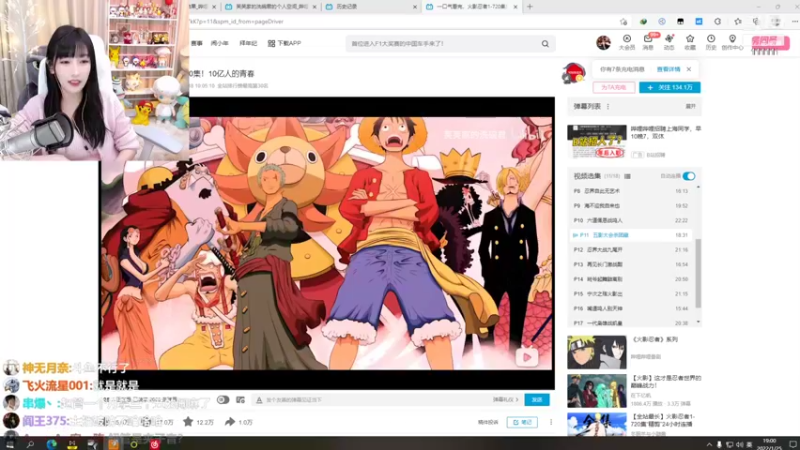Open the 消息 messages icon
This screenshot has height=450, width=800.
648,42
